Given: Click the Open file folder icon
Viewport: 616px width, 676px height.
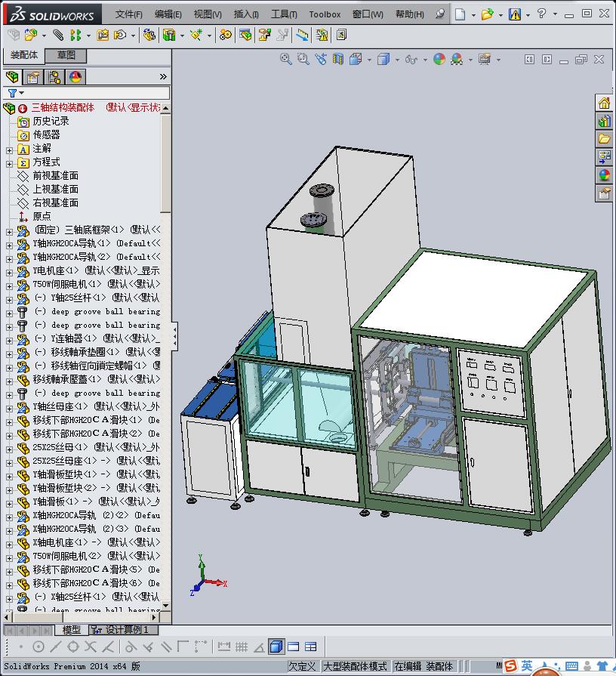Looking at the screenshot, I should pyautogui.click(x=487, y=14).
